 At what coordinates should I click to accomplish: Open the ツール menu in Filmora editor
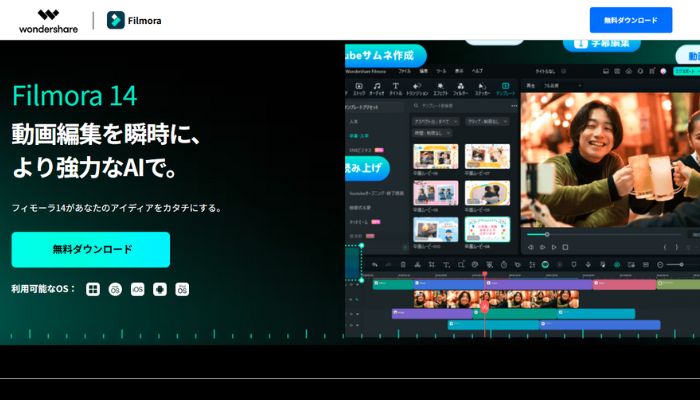[441, 71]
